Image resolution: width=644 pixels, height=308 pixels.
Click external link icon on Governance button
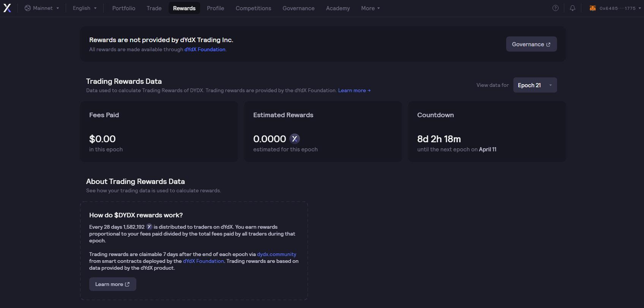[x=548, y=44]
